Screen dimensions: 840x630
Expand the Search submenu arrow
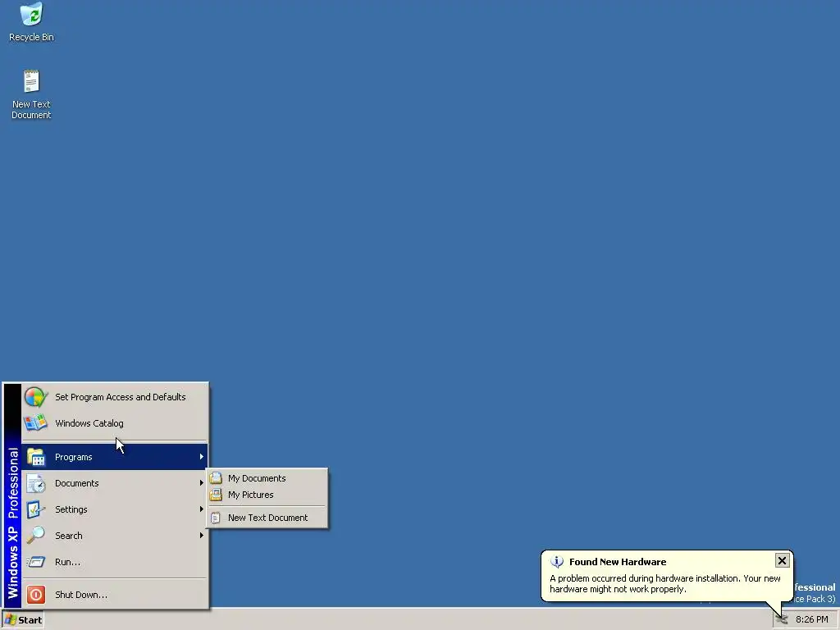tap(202, 535)
